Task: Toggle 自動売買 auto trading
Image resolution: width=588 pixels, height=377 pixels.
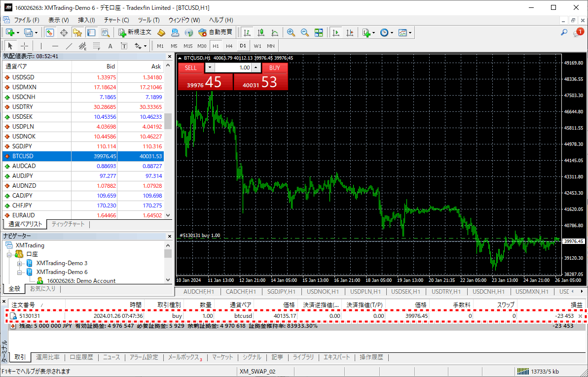Action: [x=215, y=33]
